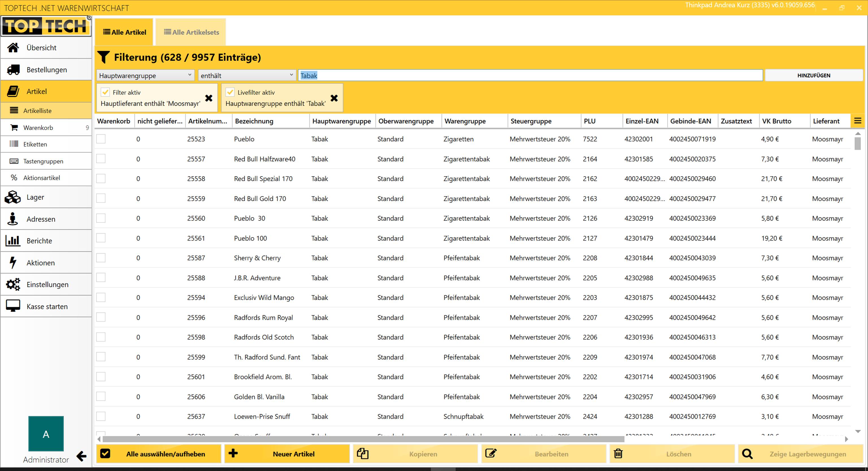The width and height of the screenshot is (868, 471).
Task: Check the box for Loewen-Prise Snuff
Action: (101, 417)
